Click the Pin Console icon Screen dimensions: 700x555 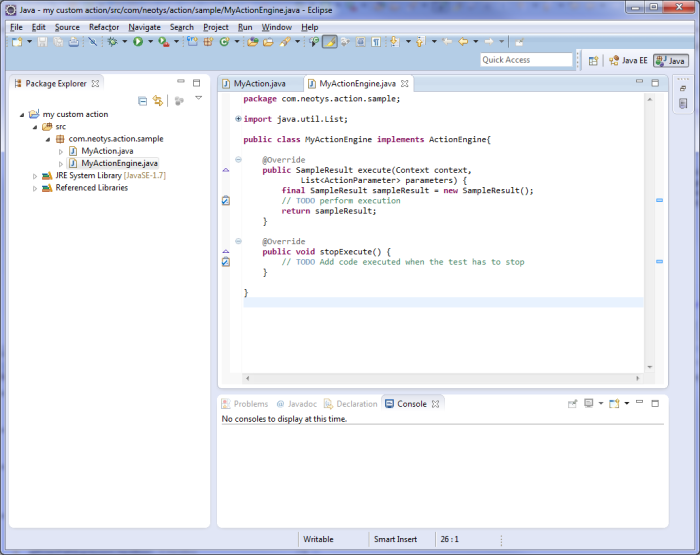(573, 404)
